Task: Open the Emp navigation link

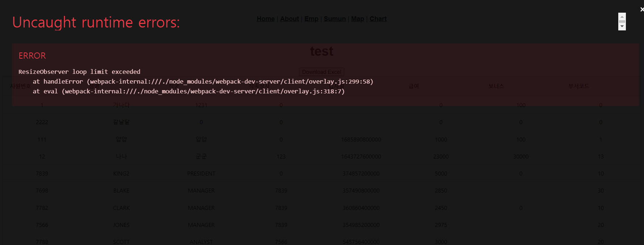Action: pyautogui.click(x=311, y=19)
